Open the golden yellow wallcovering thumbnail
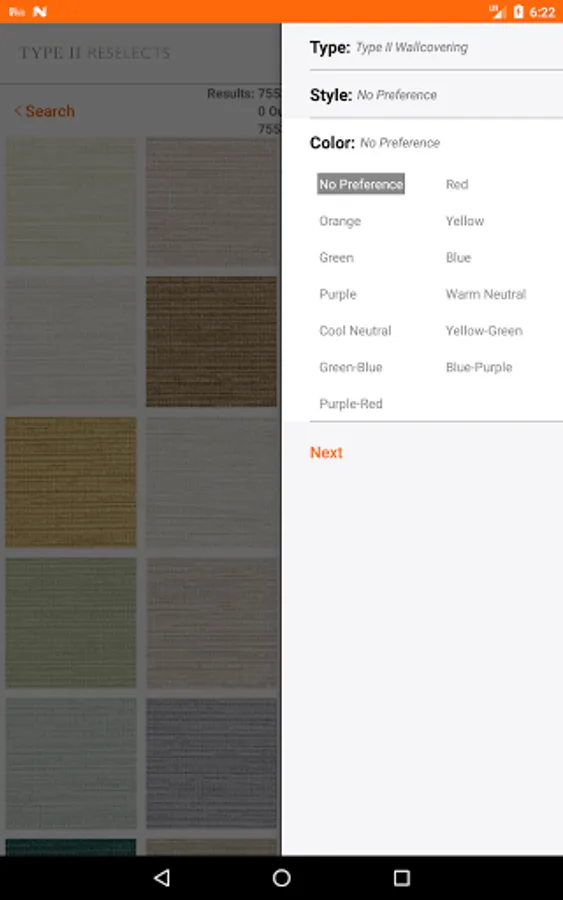The width and height of the screenshot is (563, 900). (71, 482)
